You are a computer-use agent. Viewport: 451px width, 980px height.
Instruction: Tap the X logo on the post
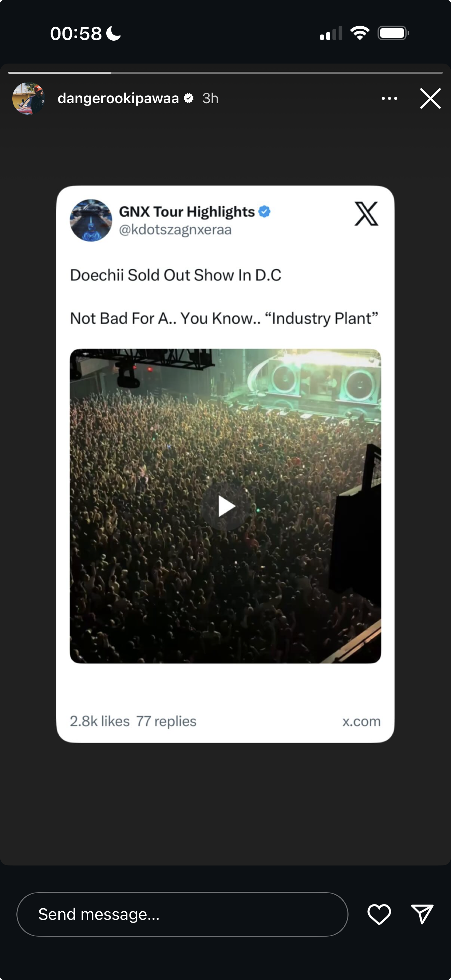coord(366,214)
